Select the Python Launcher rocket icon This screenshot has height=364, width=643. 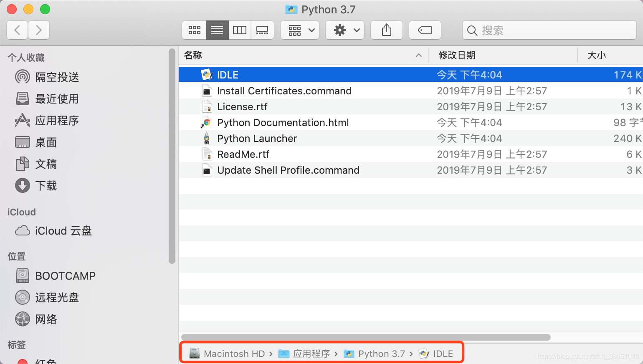(207, 138)
